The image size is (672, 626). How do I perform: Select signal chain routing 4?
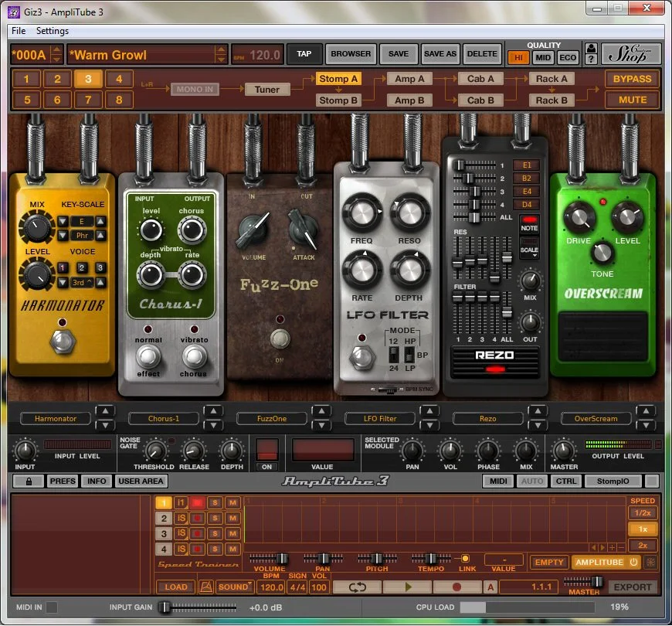click(x=119, y=79)
